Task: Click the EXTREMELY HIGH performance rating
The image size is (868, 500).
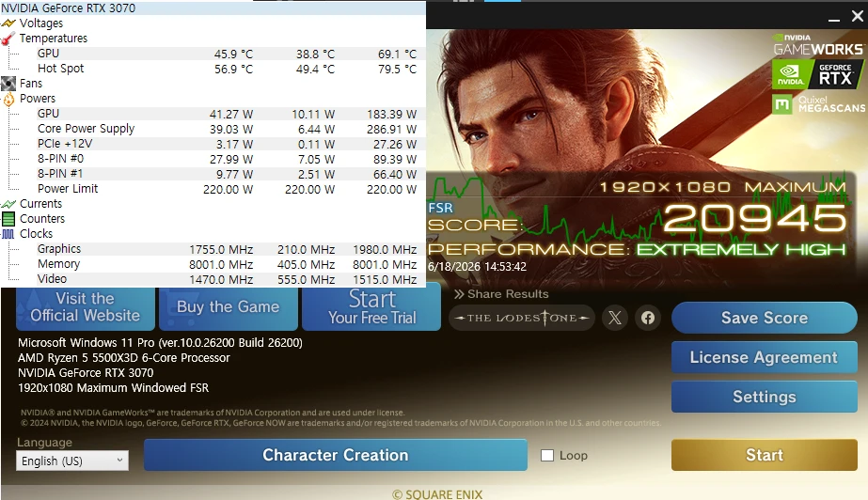Action: pyautogui.click(x=741, y=249)
